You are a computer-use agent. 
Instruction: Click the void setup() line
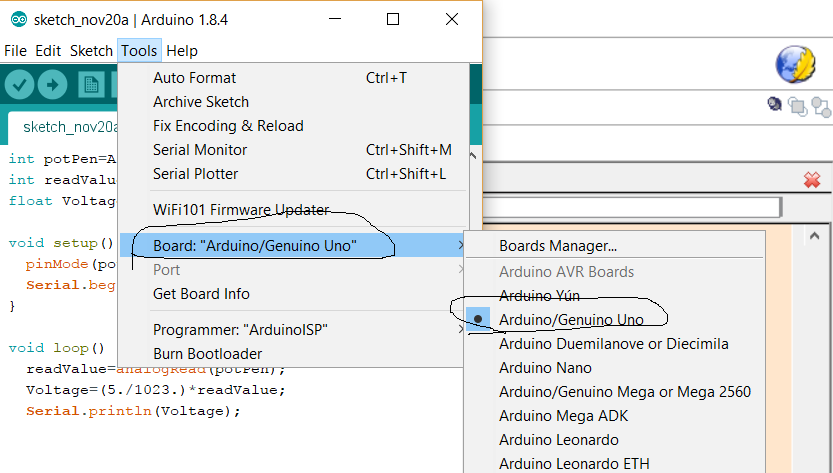point(61,243)
